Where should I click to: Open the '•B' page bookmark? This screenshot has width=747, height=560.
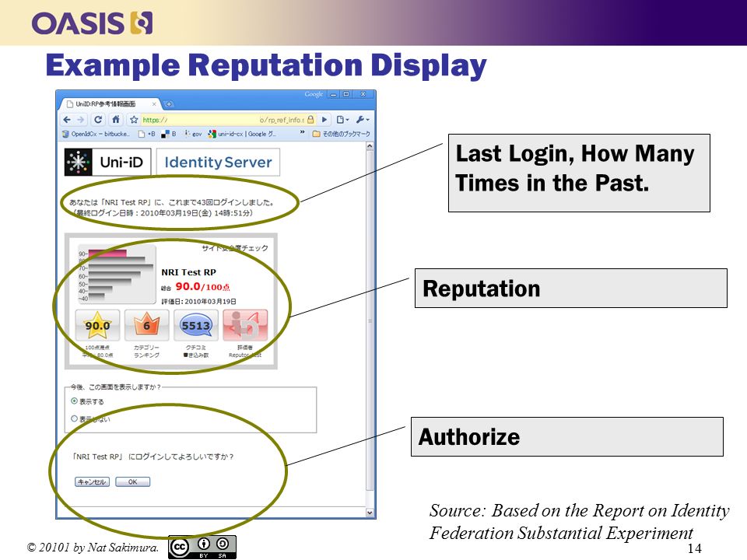[147, 134]
